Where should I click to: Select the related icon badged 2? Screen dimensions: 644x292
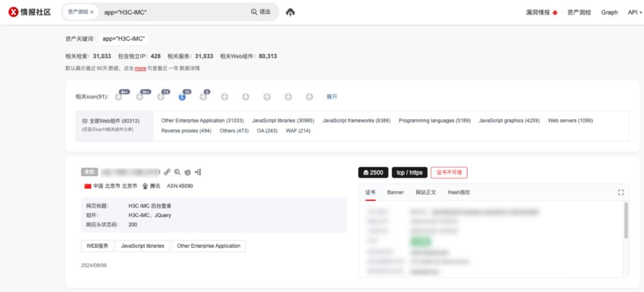click(x=203, y=97)
